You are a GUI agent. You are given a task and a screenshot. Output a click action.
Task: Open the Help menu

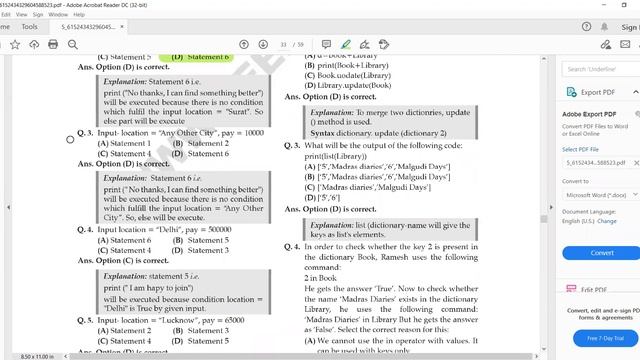(x=79, y=14)
